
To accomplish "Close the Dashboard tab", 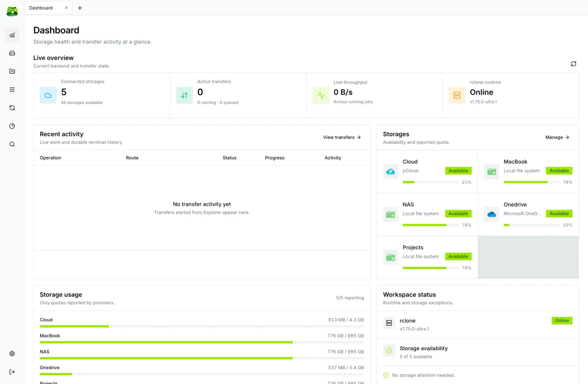I will click(66, 8).
